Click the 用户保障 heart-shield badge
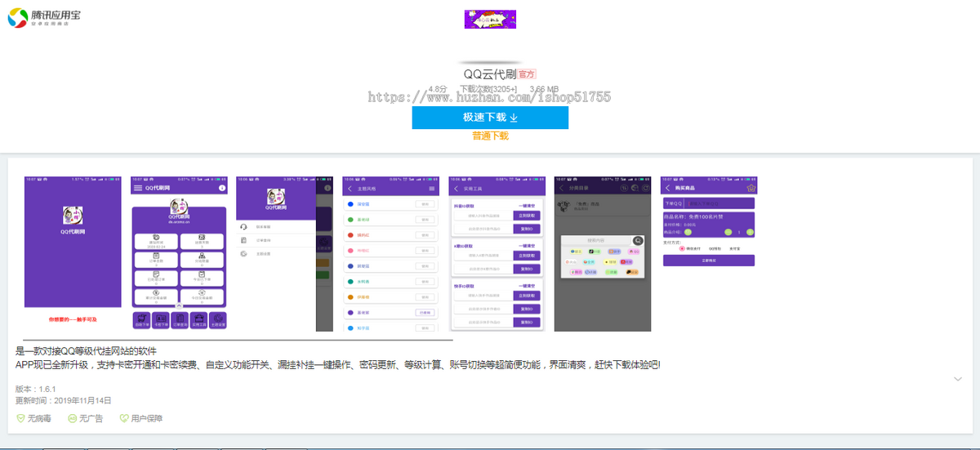The width and height of the screenshot is (980, 450). pyautogui.click(x=141, y=418)
